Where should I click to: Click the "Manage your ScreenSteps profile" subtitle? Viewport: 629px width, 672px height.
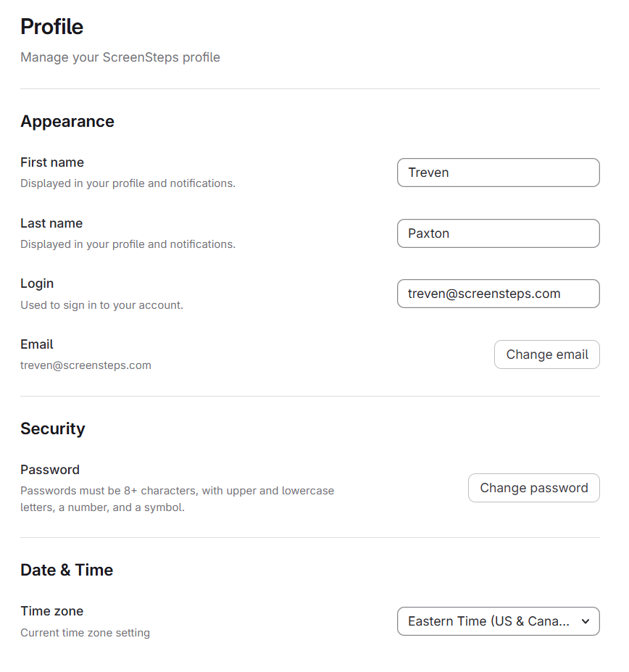(x=120, y=57)
